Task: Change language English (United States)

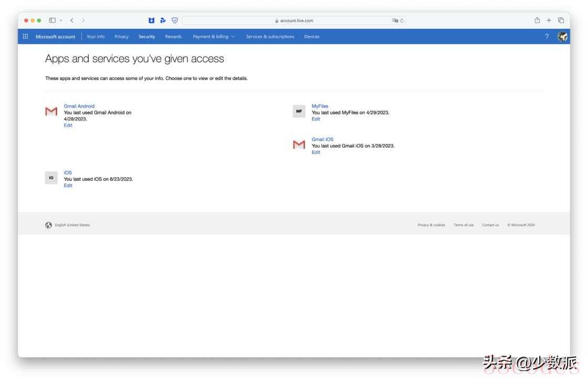Action: point(72,225)
